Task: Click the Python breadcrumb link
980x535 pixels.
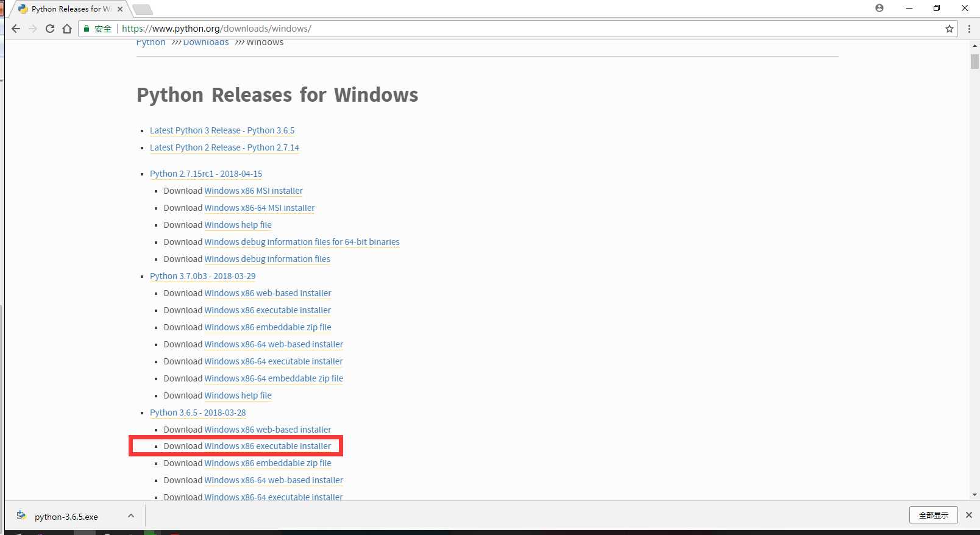Action: tap(151, 42)
